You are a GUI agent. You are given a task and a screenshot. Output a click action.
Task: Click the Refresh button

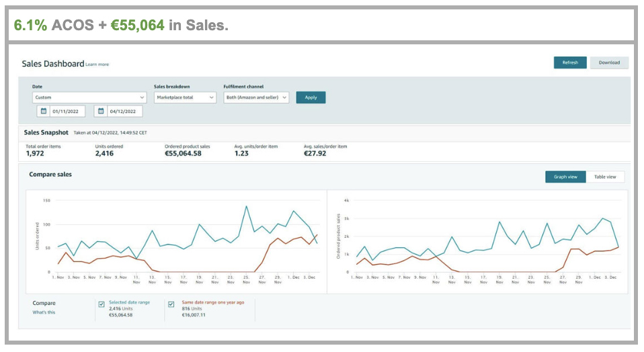(570, 62)
